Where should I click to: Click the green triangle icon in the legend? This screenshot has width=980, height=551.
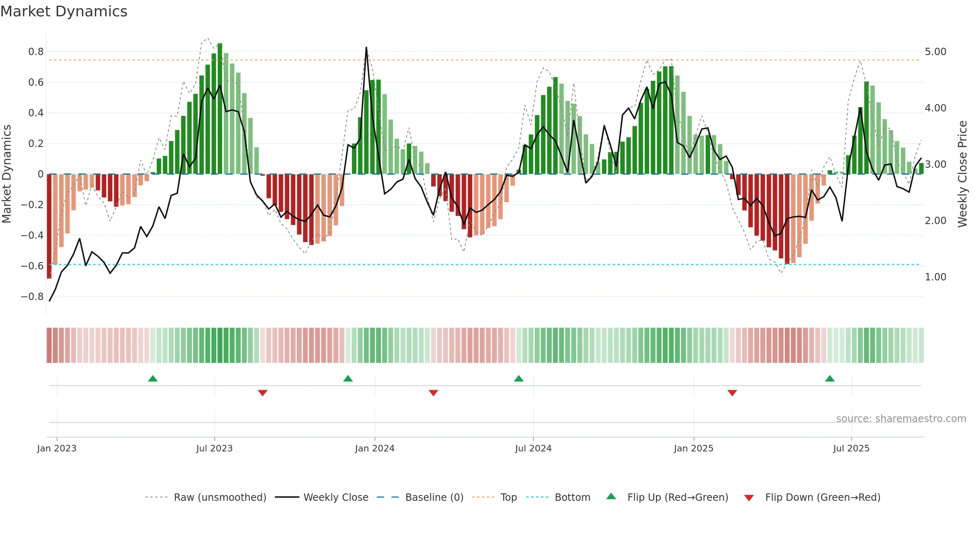point(611,496)
